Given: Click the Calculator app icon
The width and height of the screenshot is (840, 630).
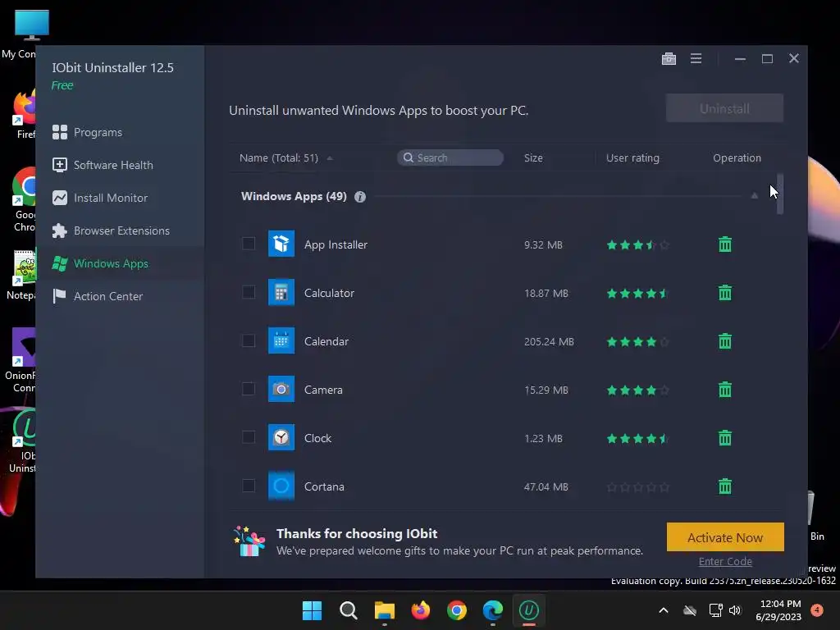Looking at the screenshot, I should pyautogui.click(x=281, y=292).
